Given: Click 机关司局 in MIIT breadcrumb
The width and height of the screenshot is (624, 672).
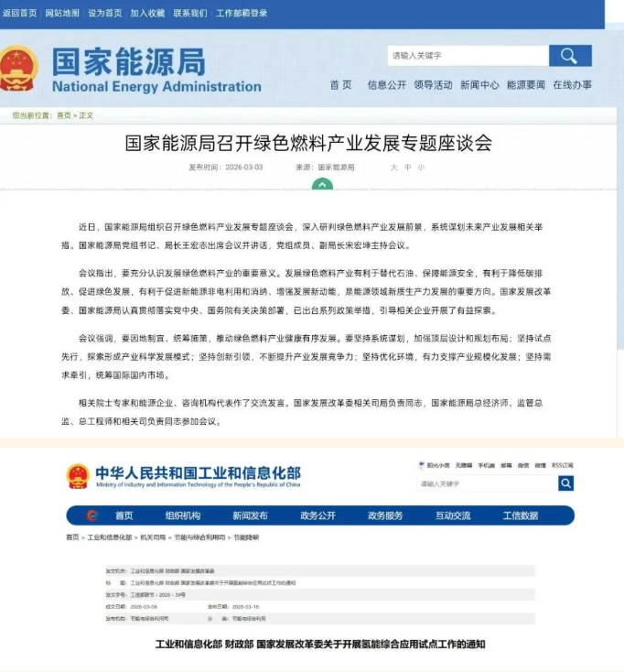Looking at the screenshot, I should [153, 537].
